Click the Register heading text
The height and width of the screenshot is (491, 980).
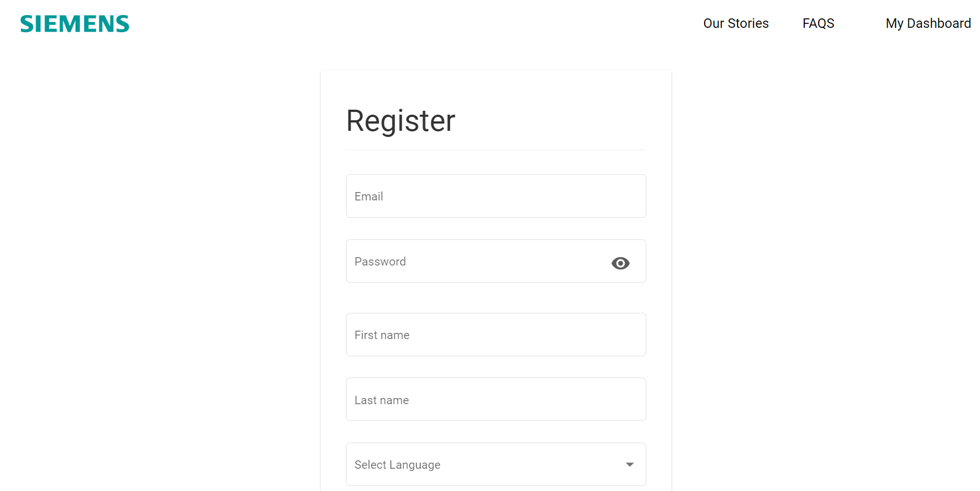(400, 121)
